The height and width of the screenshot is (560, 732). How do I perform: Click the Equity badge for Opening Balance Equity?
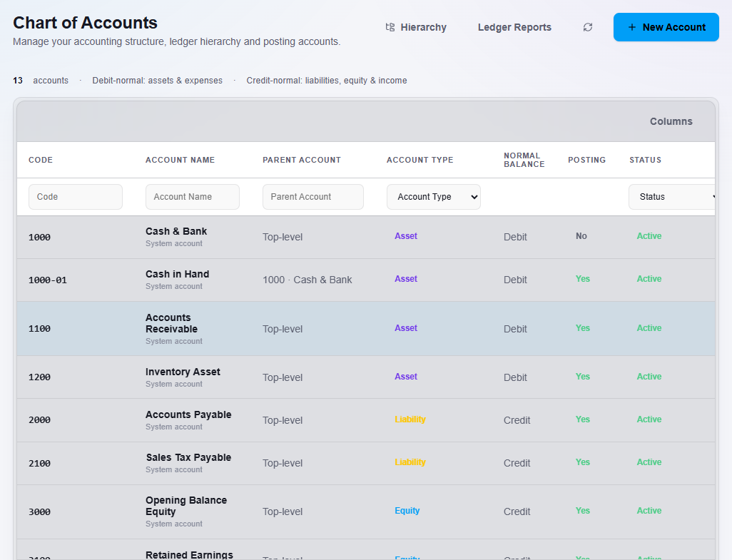pyautogui.click(x=407, y=511)
